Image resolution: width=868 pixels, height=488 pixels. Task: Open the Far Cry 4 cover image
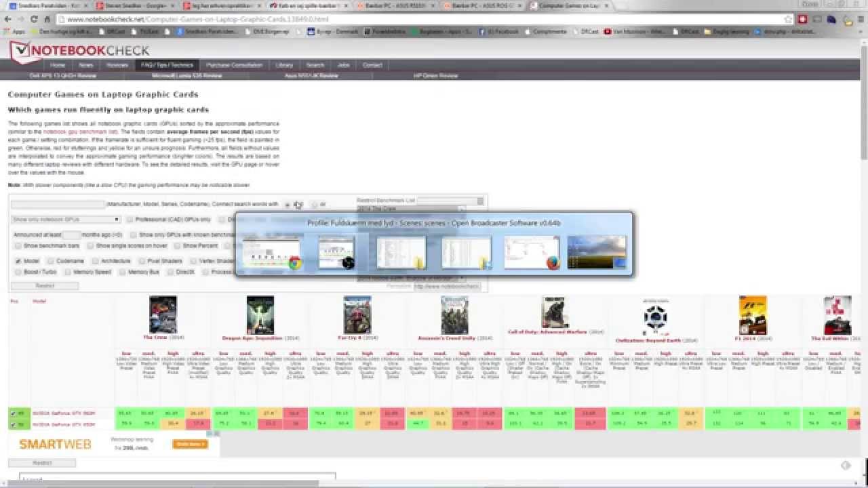[x=357, y=314]
